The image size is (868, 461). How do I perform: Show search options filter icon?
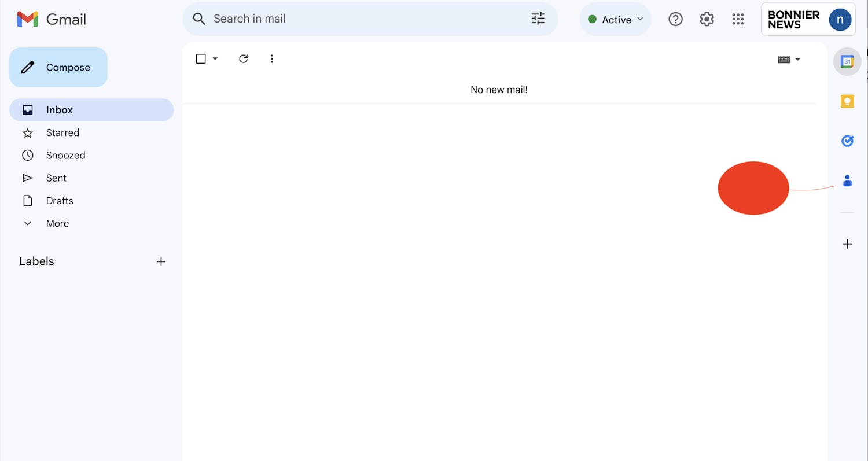[538, 19]
